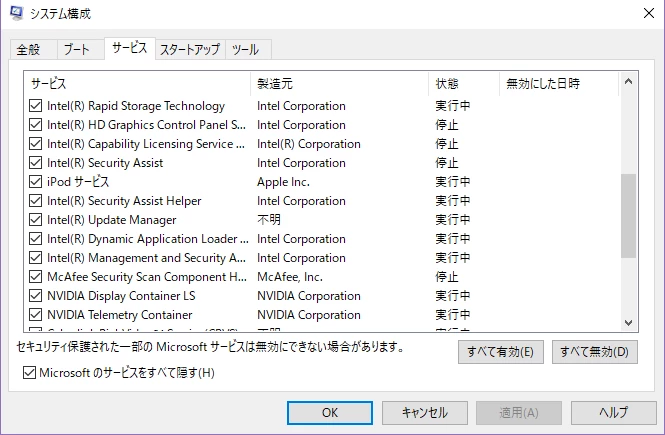Click 停止 status in HD Graphics row
Viewport: 665px width, 435px height.
pyautogui.click(x=447, y=125)
